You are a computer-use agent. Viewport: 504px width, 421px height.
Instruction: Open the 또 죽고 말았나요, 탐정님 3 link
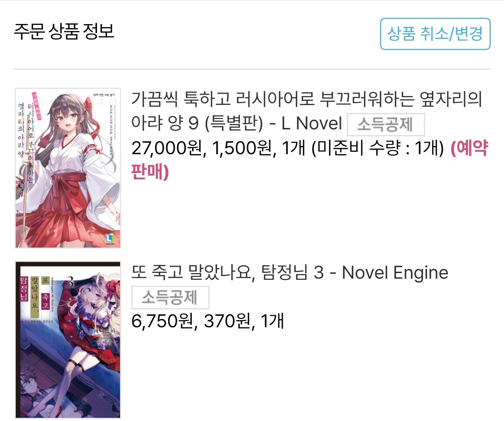(290, 272)
